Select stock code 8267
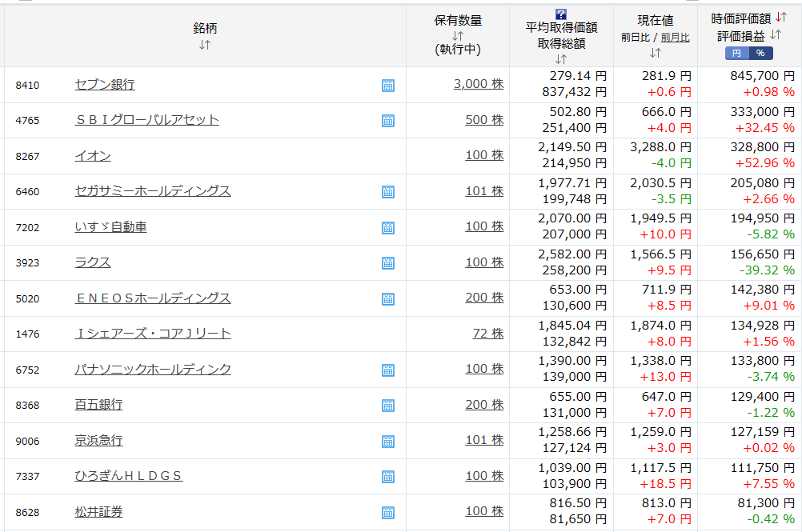The image size is (802, 532). [x=27, y=156]
